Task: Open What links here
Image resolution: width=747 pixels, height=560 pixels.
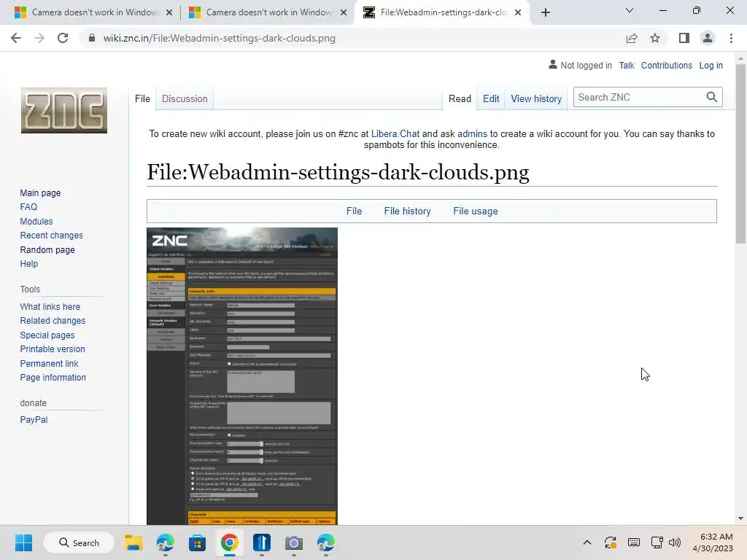Action: pos(50,307)
